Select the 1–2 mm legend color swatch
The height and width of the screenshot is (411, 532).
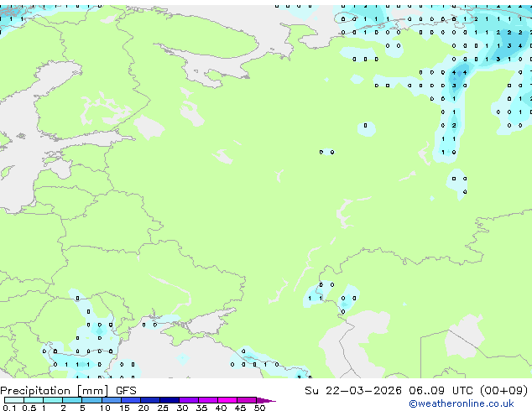(x=53, y=400)
